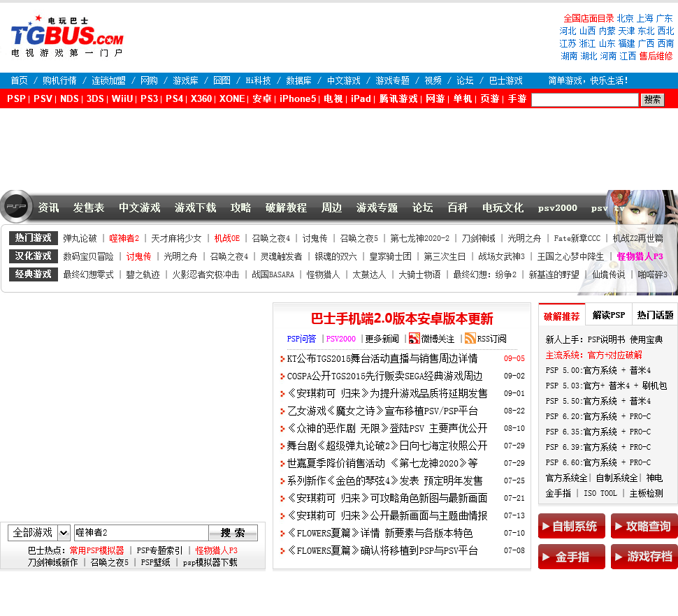Open the 攻略查询 red button
The width and height of the screenshot is (678, 616).
[644, 526]
